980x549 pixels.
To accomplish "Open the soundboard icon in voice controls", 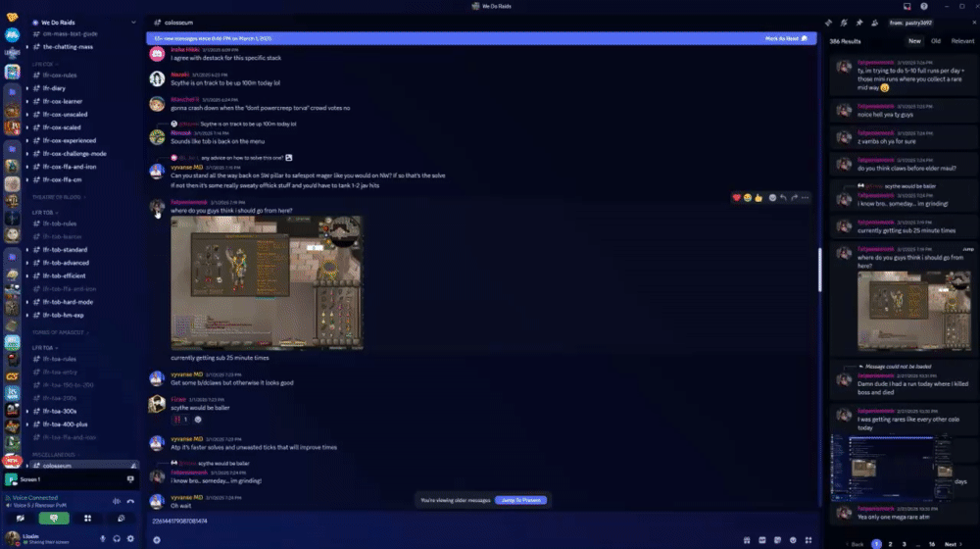I will coord(122,519).
